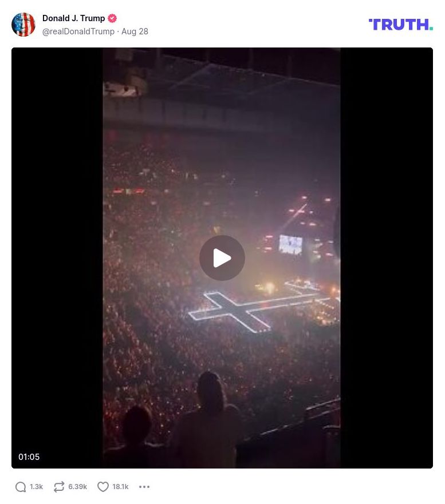The image size is (445, 504).
Task: Open the three-dot more options menu
Action: [144, 487]
